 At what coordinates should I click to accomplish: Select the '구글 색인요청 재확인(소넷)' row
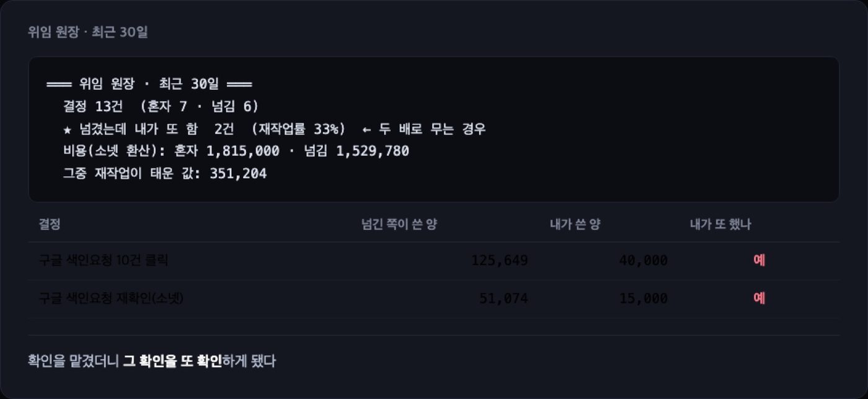(x=434, y=298)
